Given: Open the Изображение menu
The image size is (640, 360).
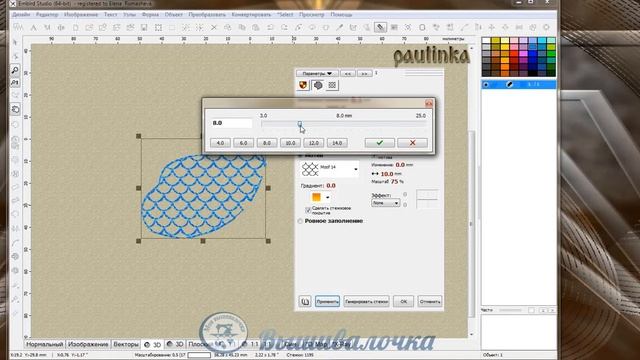Looking at the screenshot, I should coord(80,14).
